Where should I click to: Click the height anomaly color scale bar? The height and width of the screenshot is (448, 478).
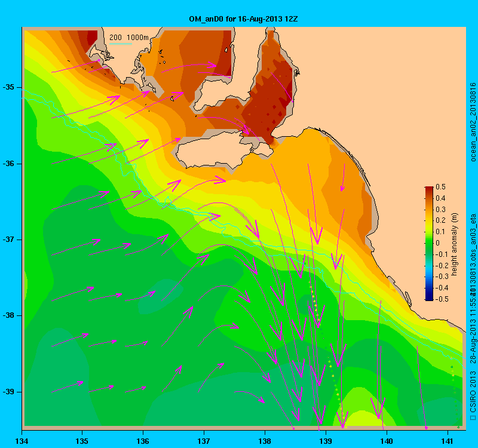click(429, 244)
